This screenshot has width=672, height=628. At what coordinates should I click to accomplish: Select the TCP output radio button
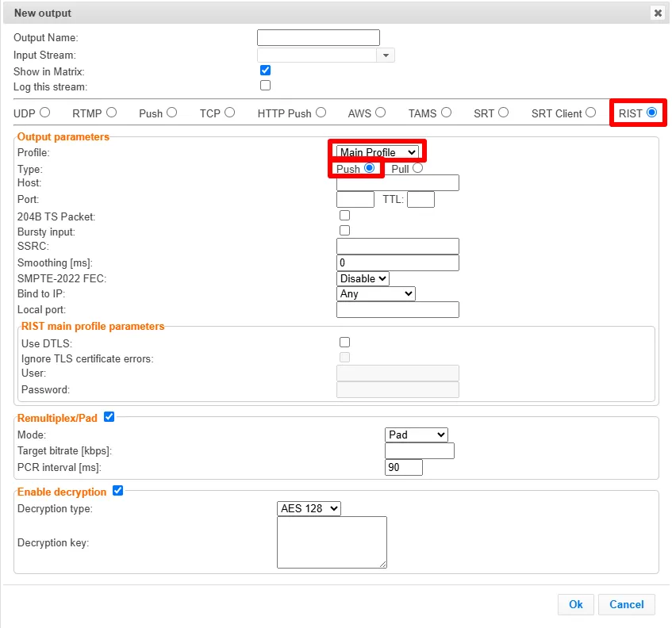point(230,113)
